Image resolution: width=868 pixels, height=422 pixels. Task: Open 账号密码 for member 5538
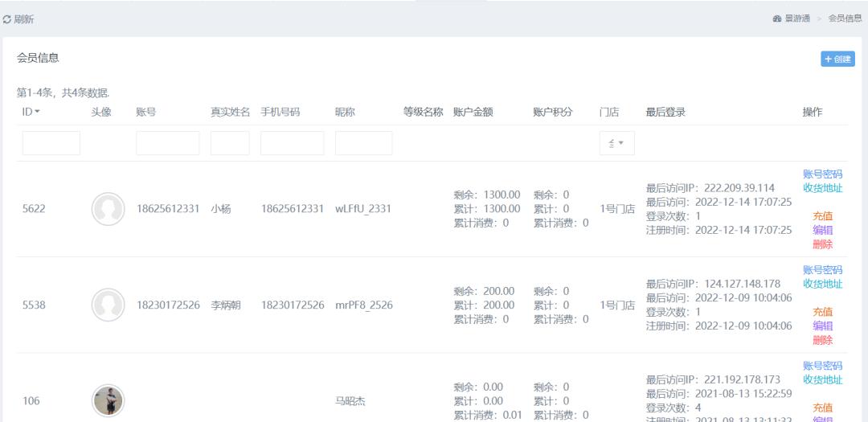point(823,270)
